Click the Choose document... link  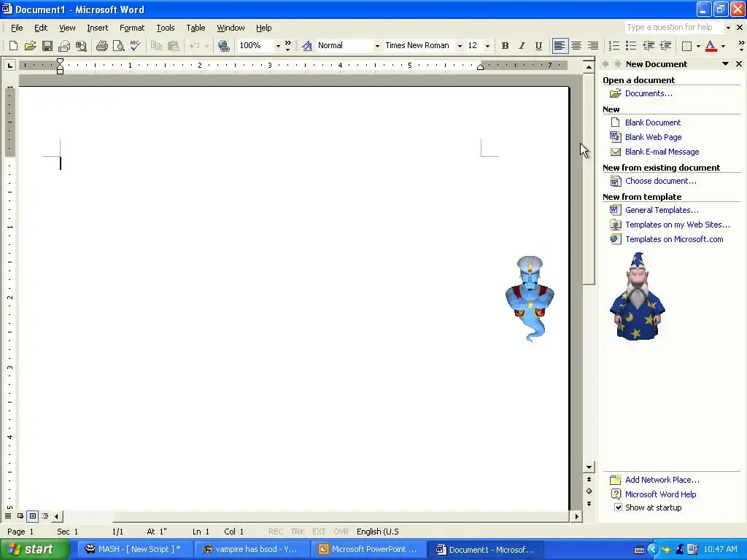coord(661,181)
